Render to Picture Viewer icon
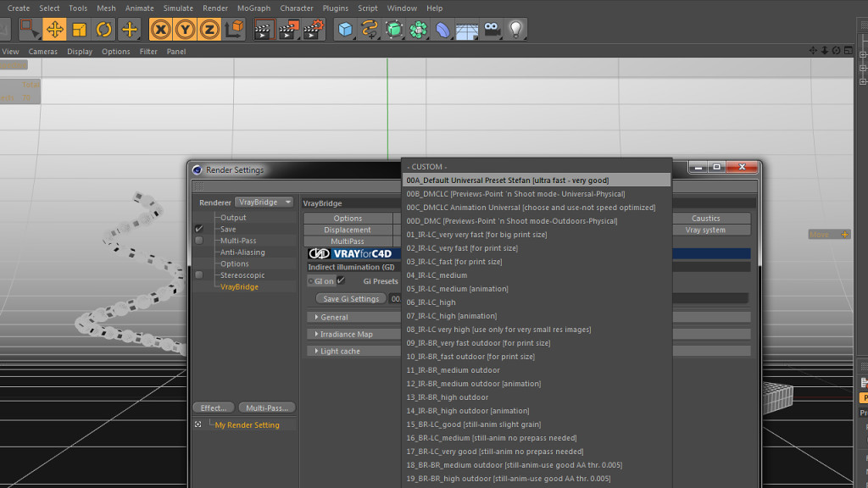This screenshot has width=868, height=488. click(288, 30)
